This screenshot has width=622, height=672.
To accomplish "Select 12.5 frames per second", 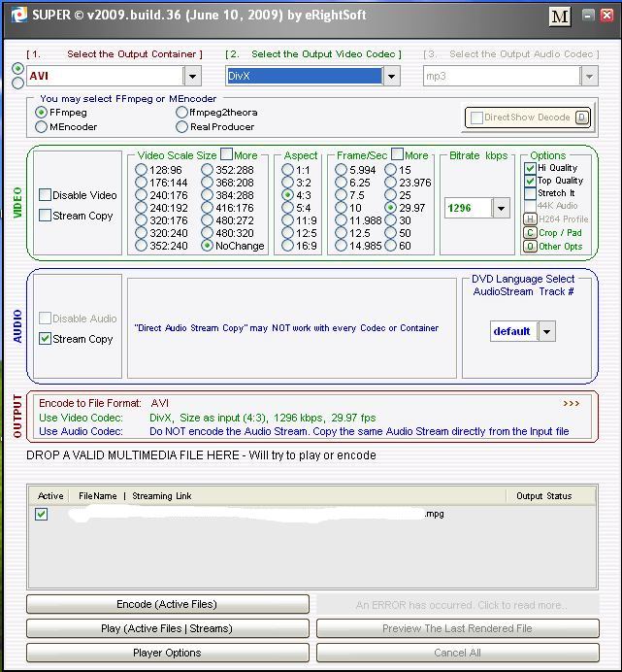I will (x=341, y=233).
